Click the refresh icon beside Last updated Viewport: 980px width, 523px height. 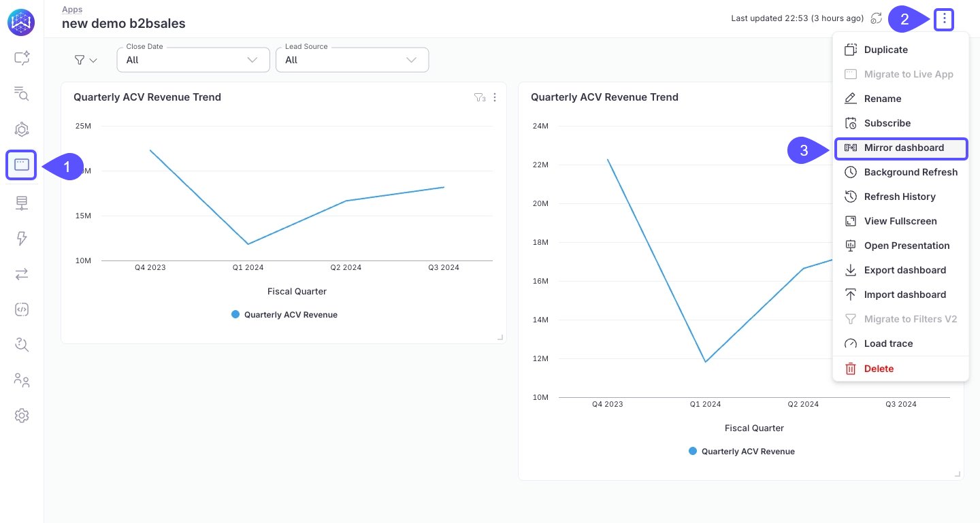point(877,18)
